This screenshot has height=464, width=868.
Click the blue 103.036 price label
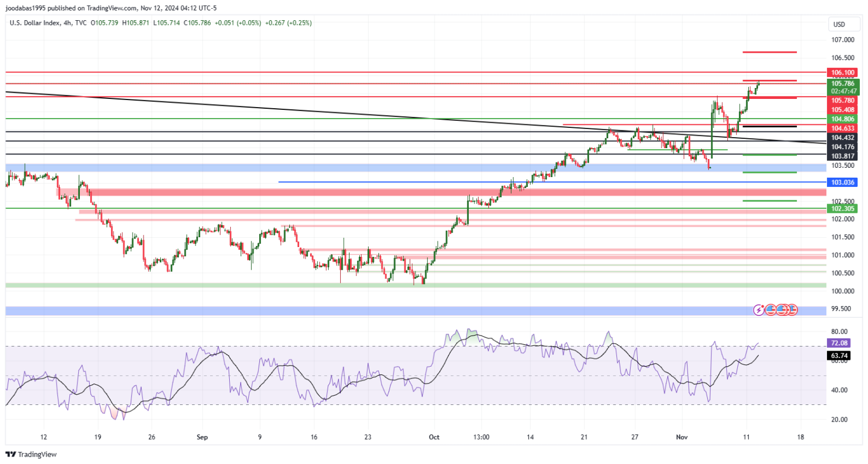coord(843,182)
